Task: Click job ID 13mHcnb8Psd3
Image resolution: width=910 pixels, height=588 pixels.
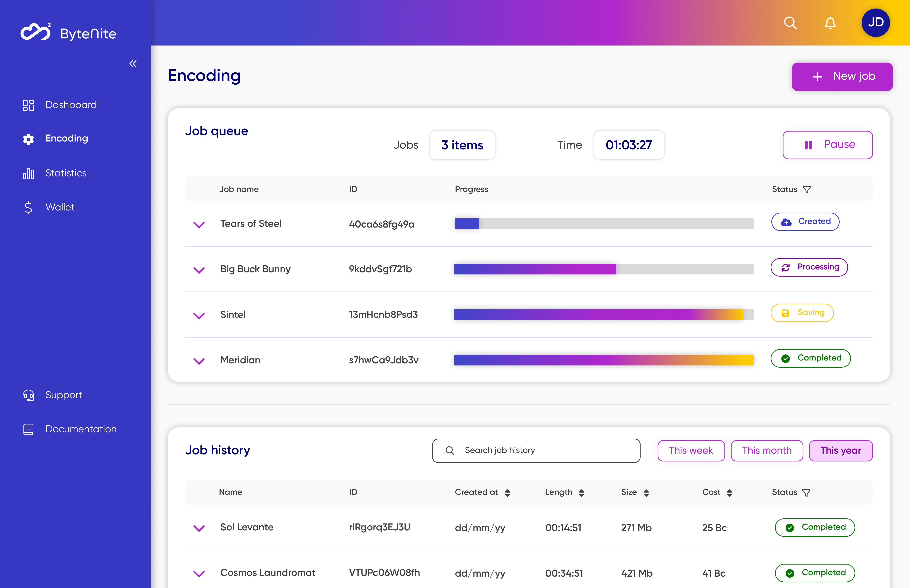Action: (383, 315)
